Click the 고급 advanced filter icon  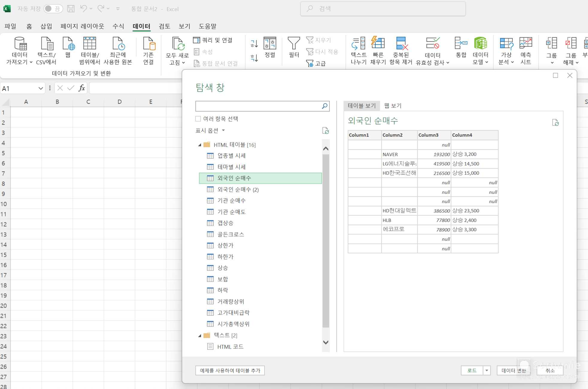[316, 63]
